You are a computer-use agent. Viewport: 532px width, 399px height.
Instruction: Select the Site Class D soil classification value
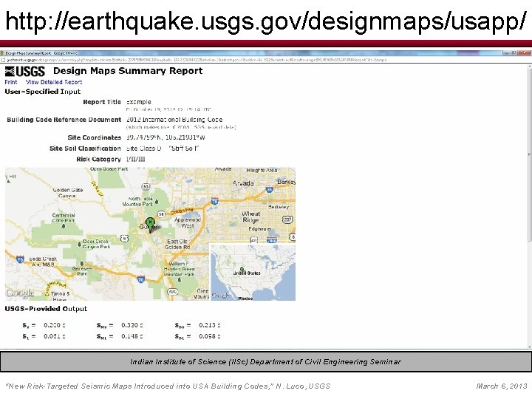point(163,149)
